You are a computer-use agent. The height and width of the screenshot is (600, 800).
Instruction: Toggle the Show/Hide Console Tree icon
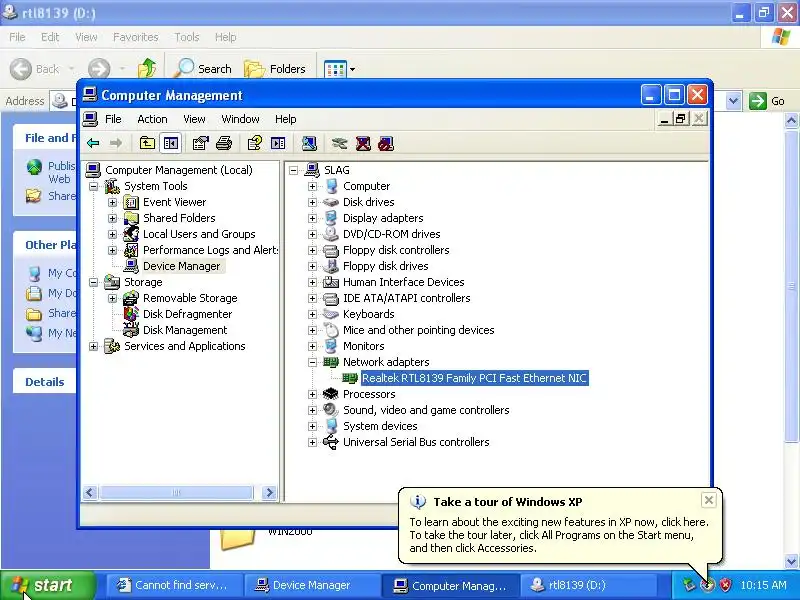tap(170, 143)
